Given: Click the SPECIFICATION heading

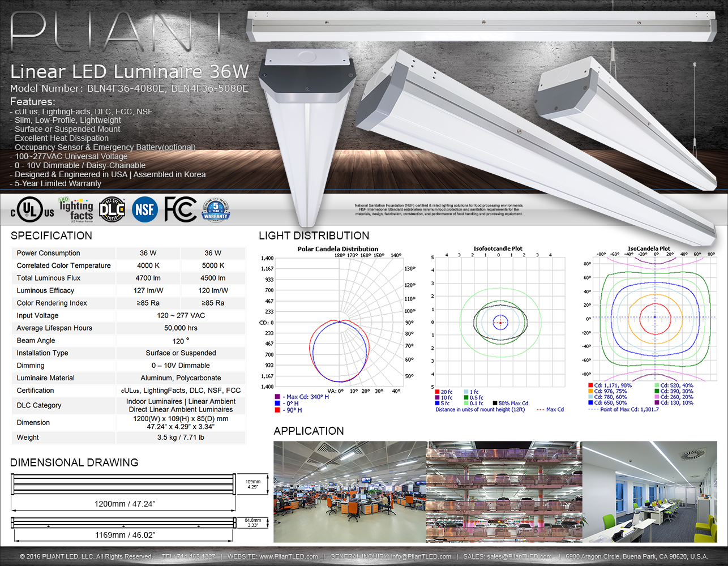Looking at the screenshot, I should click(52, 235).
